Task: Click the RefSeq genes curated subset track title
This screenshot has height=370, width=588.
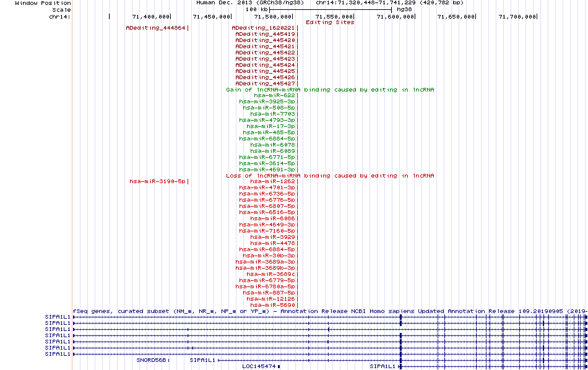Action: [x=330, y=311]
